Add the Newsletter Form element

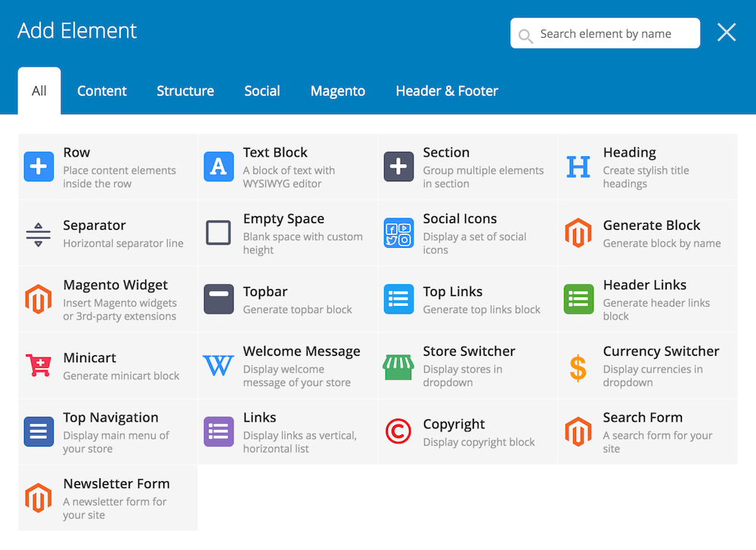pyautogui.click(x=108, y=498)
